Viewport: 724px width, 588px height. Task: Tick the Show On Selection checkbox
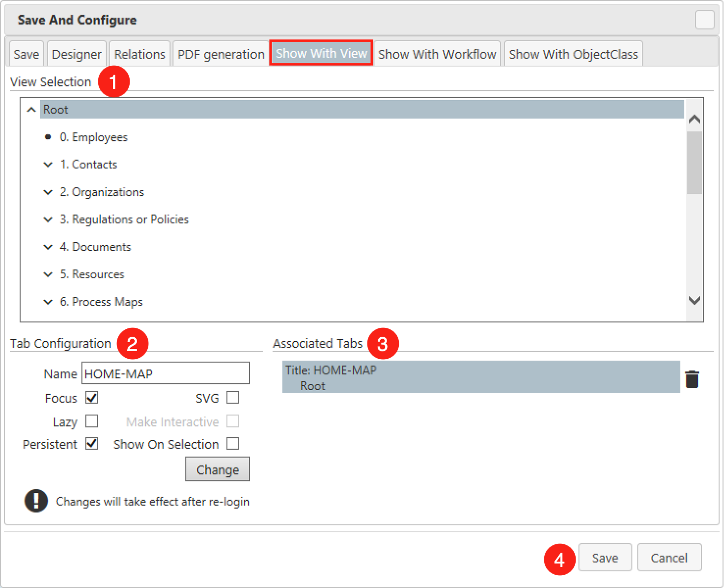pyautogui.click(x=233, y=444)
